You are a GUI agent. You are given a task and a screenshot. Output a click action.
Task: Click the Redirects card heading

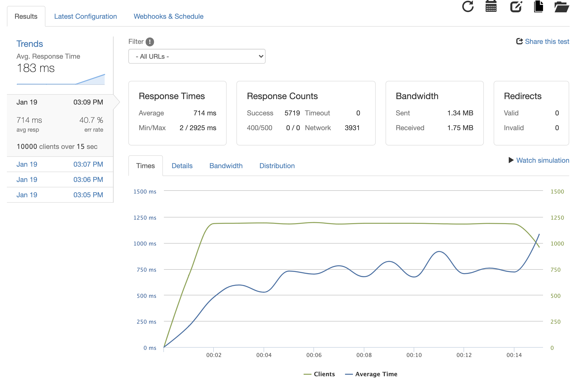click(523, 96)
